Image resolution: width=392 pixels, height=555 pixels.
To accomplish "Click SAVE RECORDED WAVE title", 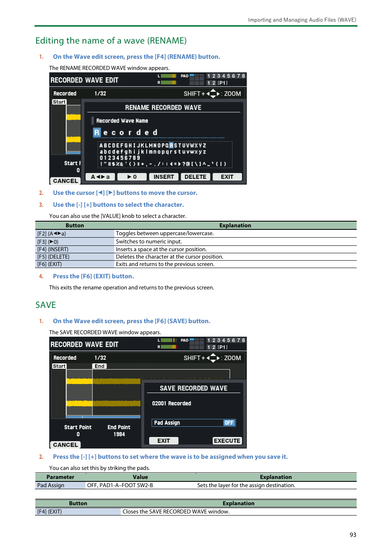I will point(194,388).
